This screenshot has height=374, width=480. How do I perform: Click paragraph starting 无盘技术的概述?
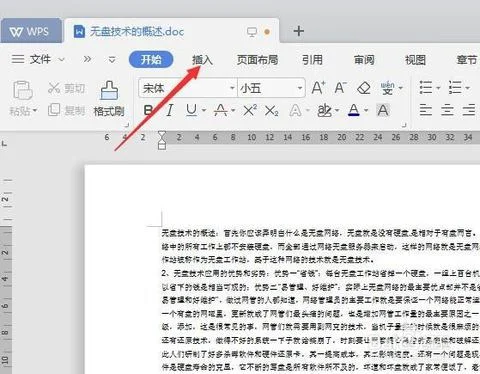(x=321, y=246)
